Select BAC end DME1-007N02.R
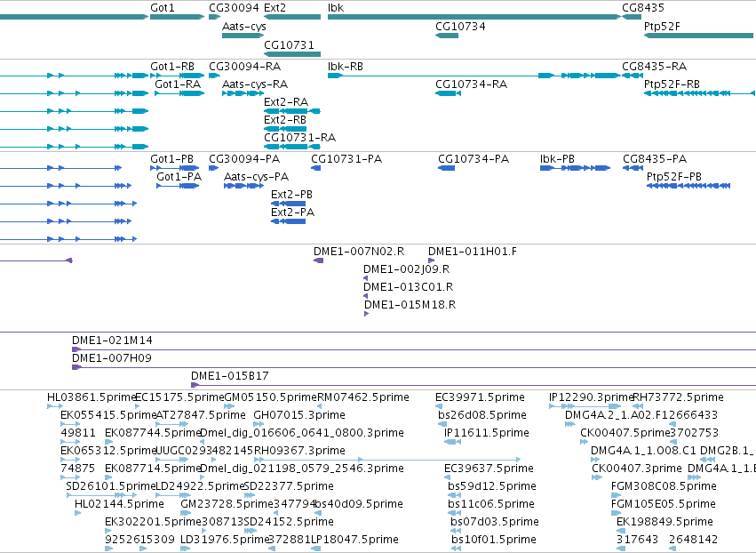The image size is (756, 553). tap(359, 252)
